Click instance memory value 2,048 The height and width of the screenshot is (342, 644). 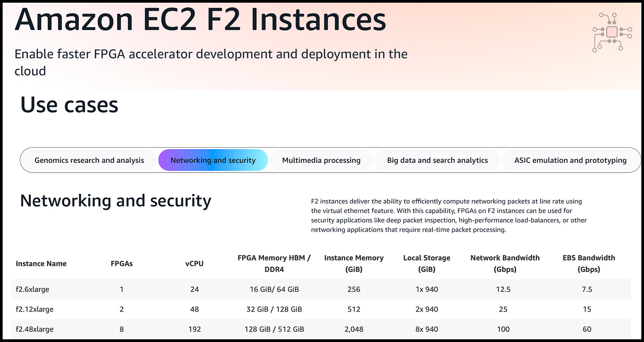[354, 329]
